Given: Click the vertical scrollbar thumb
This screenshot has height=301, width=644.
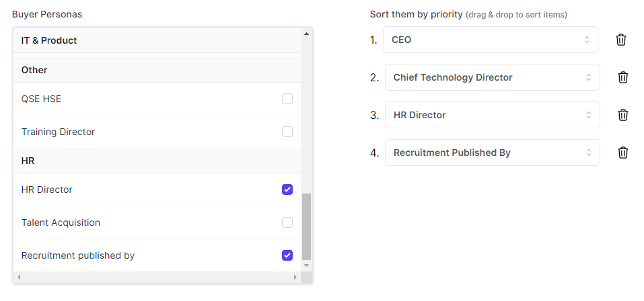Looking at the screenshot, I should [307, 226].
